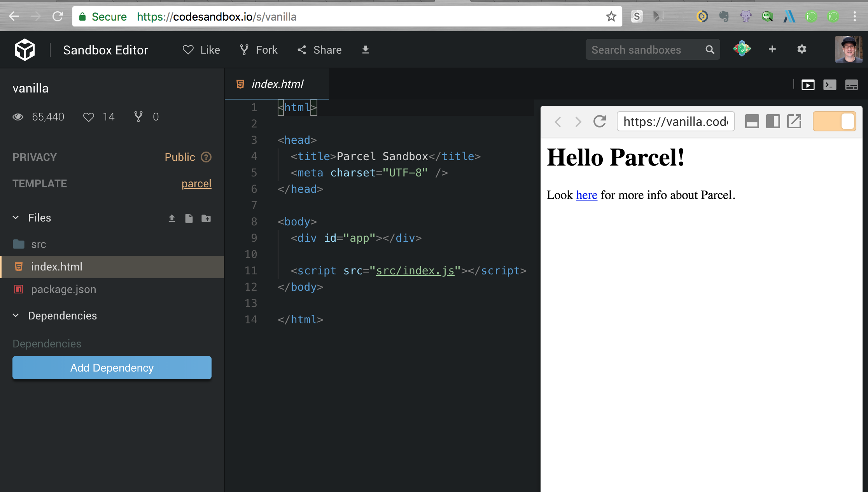Go forward in the preview browser
Screen dimensions: 868x492
(x=578, y=122)
